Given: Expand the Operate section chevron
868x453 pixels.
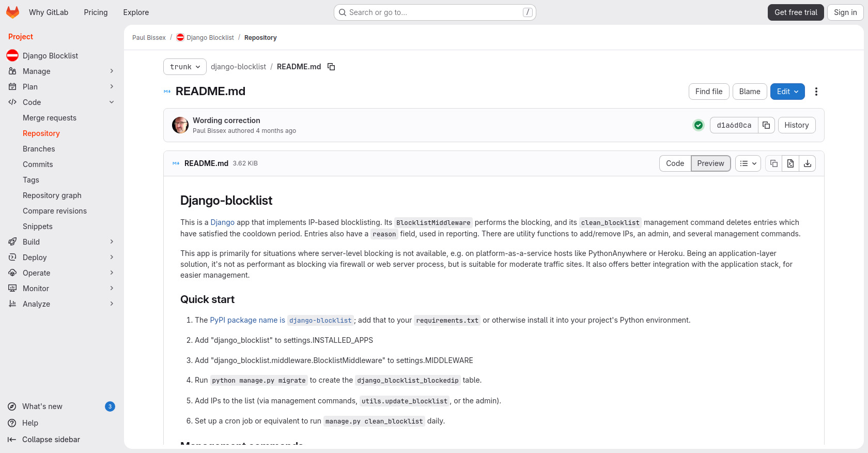Looking at the screenshot, I should [112, 273].
